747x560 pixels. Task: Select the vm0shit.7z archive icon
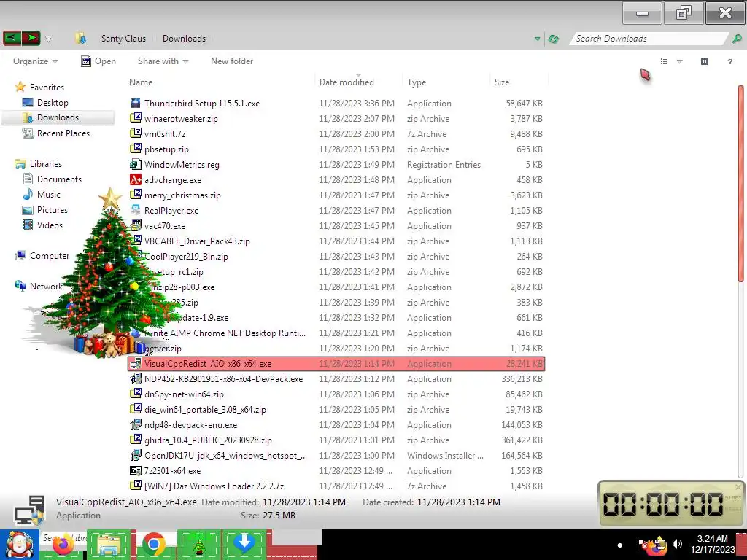click(136, 133)
